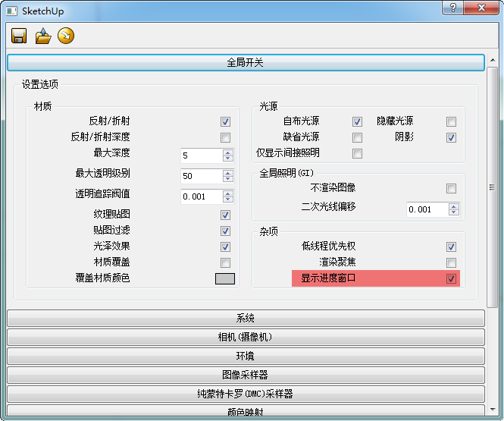Expand the 相机(摄像机) rollout
Viewport: 504px width, 421px height.
point(246,337)
